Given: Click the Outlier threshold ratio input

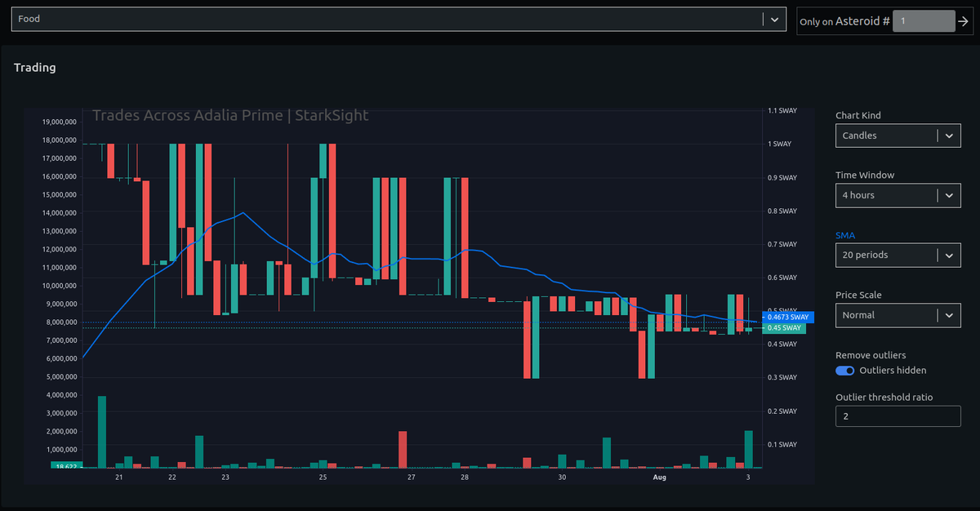Looking at the screenshot, I should pos(898,416).
